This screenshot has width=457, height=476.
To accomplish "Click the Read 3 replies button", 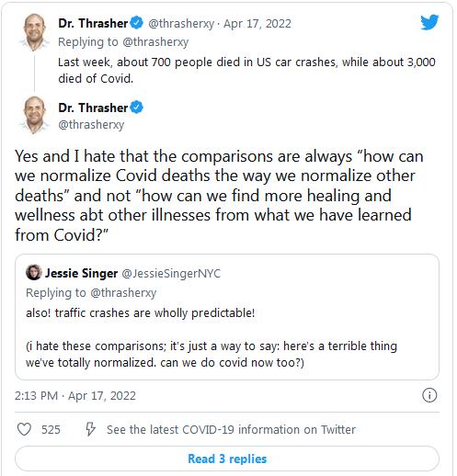I will click(x=227, y=459).
